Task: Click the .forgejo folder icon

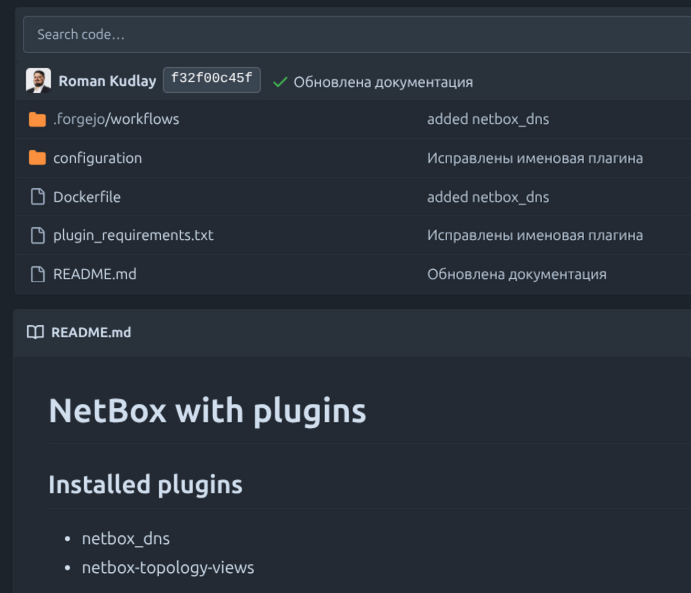Action: coord(37,119)
